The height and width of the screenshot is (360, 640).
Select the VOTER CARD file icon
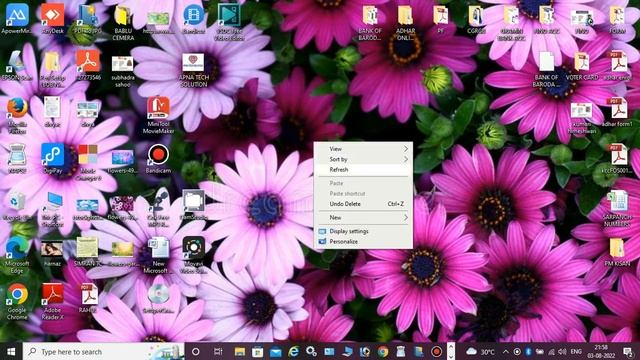[582, 66]
